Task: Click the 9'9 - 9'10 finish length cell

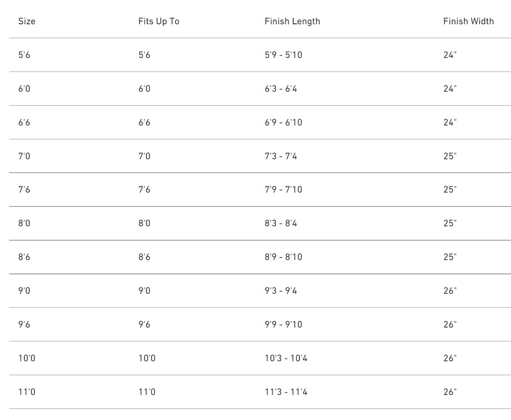Action: [x=283, y=324]
